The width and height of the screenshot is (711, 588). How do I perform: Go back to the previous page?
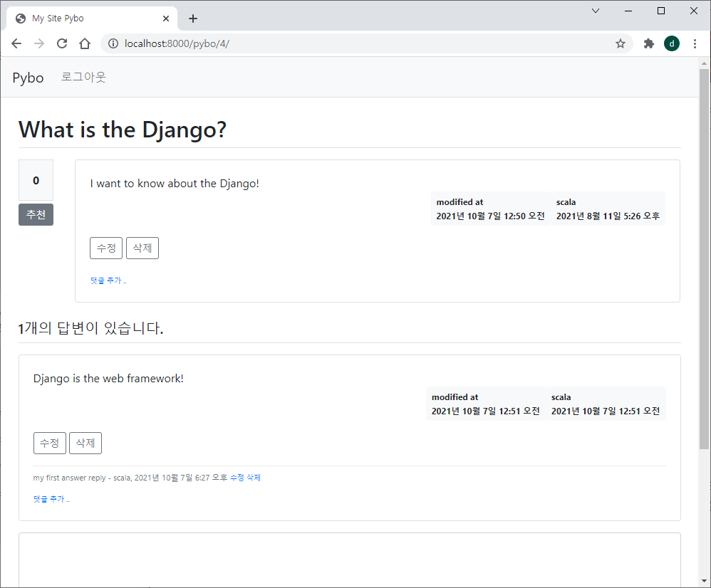coord(16,43)
